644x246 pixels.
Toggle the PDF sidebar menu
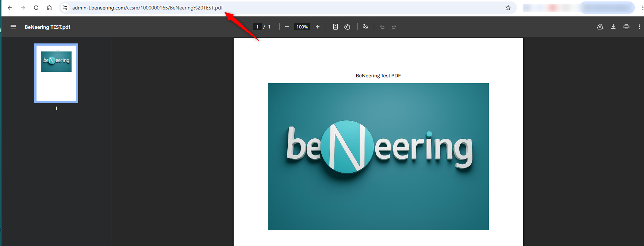(13, 27)
